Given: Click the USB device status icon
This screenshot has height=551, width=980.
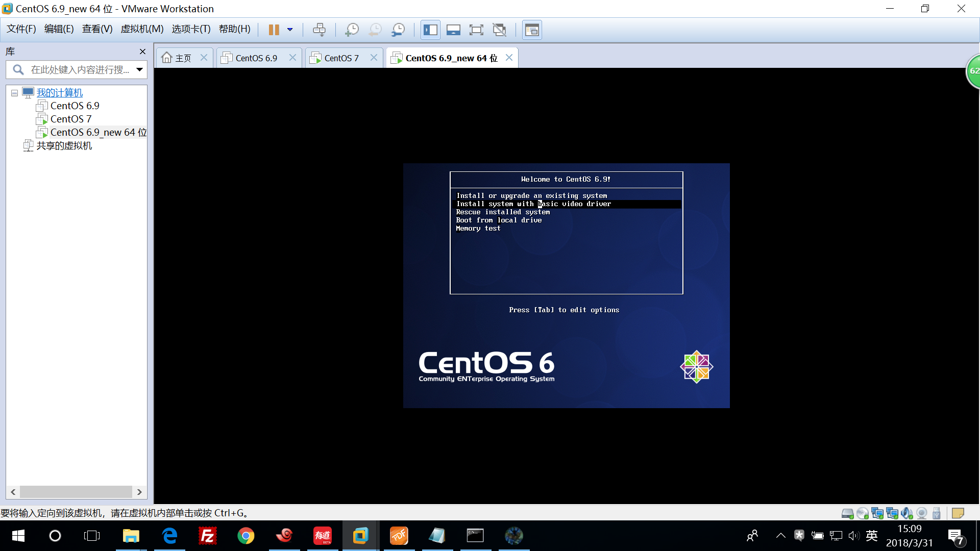Looking at the screenshot, I should click(x=937, y=513).
